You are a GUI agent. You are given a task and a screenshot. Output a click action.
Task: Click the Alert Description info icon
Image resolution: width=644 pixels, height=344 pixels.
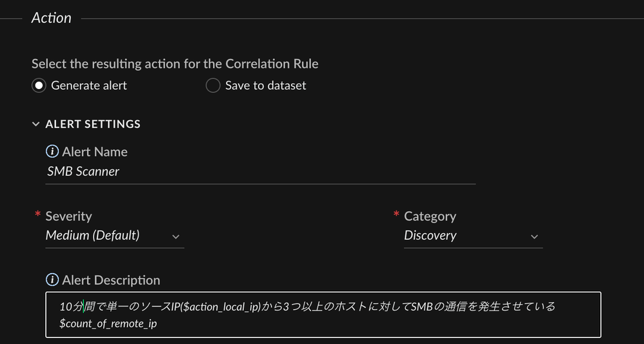(x=52, y=280)
